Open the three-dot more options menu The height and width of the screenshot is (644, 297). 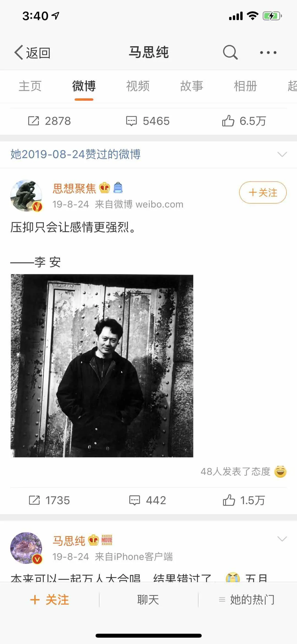tap(268, 52)
